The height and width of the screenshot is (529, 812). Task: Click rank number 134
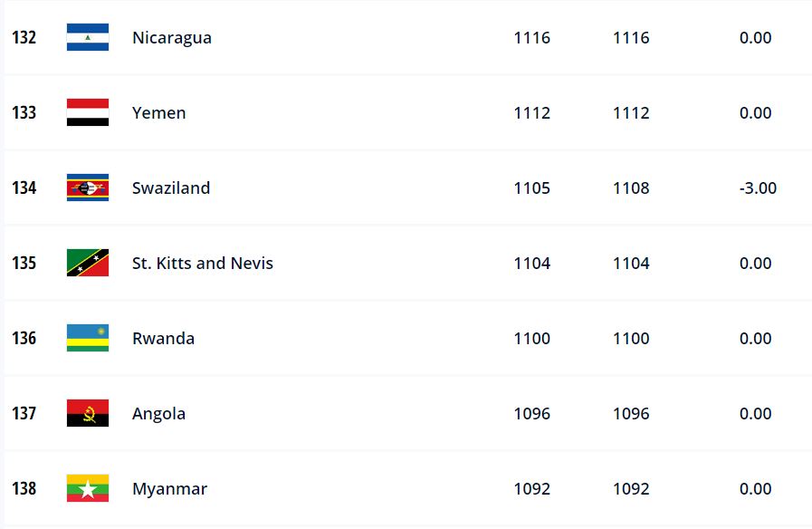pos(24,188)
